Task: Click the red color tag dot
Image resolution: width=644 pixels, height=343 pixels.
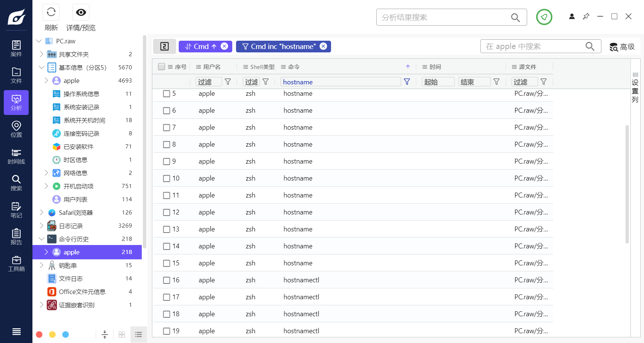Action: [39, 334]
